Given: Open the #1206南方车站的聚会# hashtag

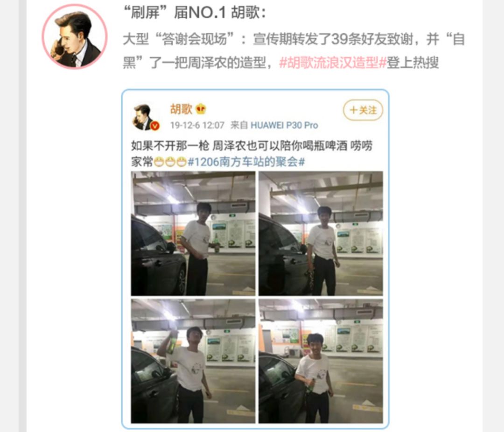Looking at the screenshot, I should coord(246,162).
